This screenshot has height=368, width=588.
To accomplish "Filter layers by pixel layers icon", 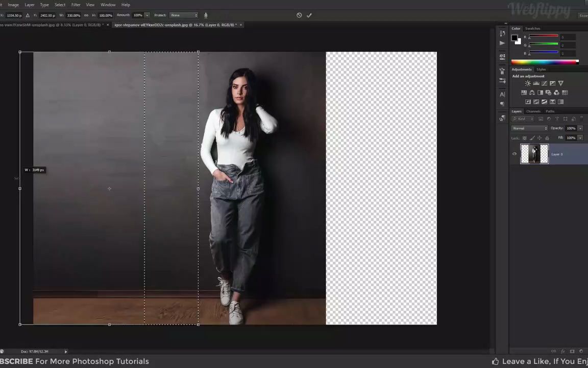I will tap(541, 119).
